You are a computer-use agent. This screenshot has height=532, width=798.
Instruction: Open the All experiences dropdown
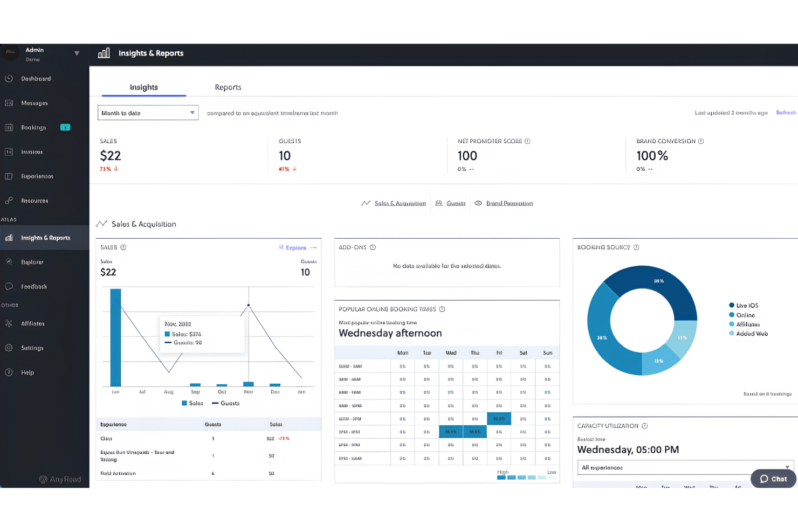[685, 467]
